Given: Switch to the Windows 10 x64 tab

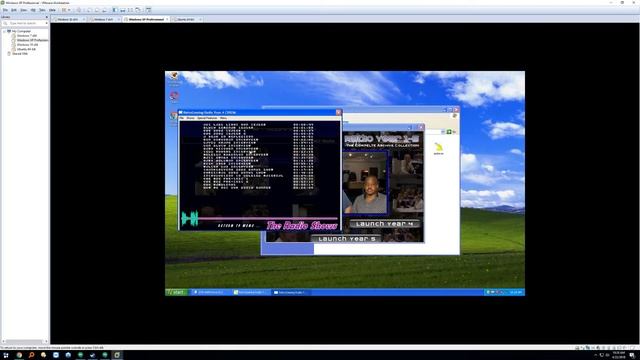Looking at the screenshot, I should tap(68, 19).
